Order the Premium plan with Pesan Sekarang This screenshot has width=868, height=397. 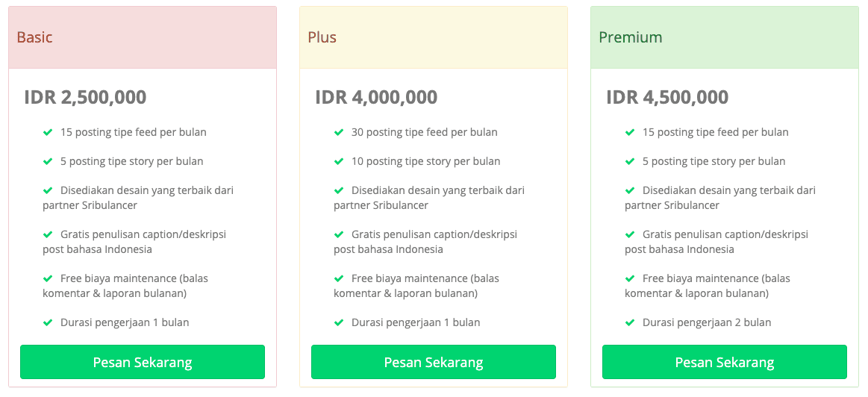(724, 362)
